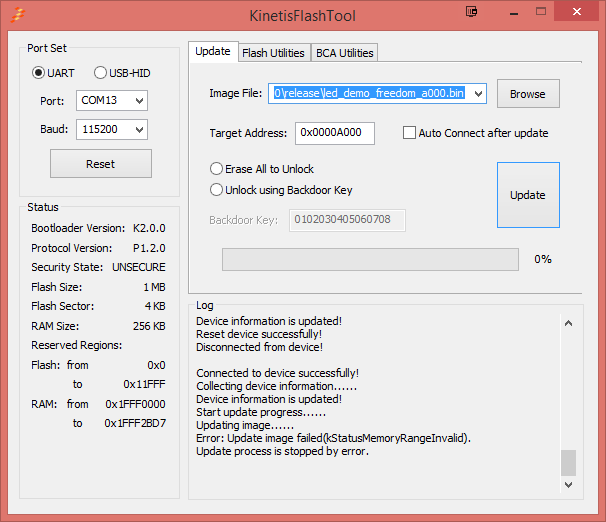Expand the Image File path dropdown arrow
Image resolution: width=606 pixels, height=522 pixels.
click(x=478, y=94)
